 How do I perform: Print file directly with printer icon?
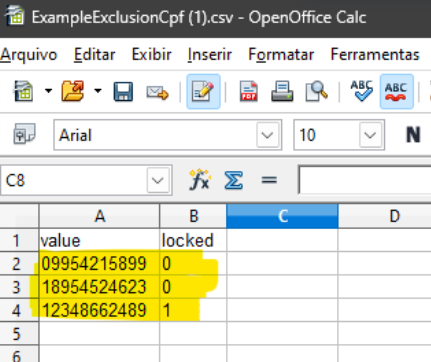click(282, 91)
